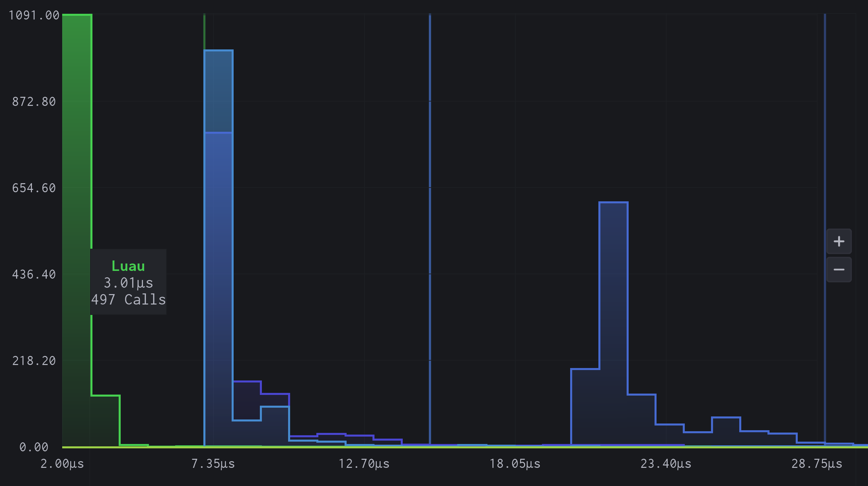Click the 2.00µs x-axis label

click(62, 464)
